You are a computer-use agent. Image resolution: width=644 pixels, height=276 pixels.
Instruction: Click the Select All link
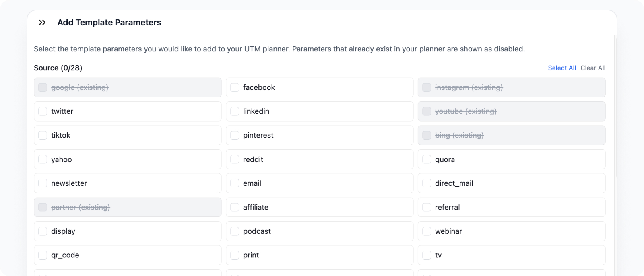(562, 68)
